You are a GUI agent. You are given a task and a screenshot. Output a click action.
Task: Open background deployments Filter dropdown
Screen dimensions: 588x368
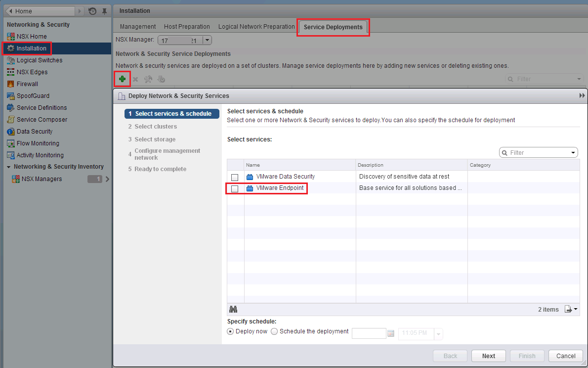click(x=579, y=79)
